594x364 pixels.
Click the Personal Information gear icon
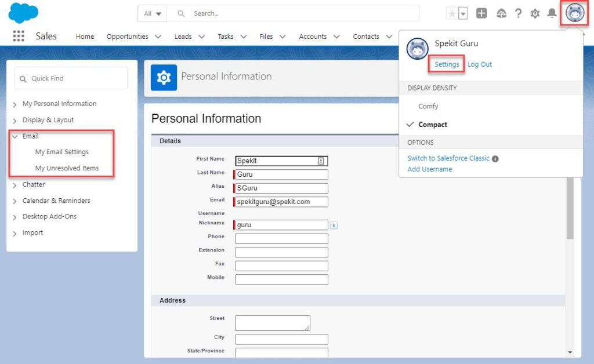tap(164, 78)
